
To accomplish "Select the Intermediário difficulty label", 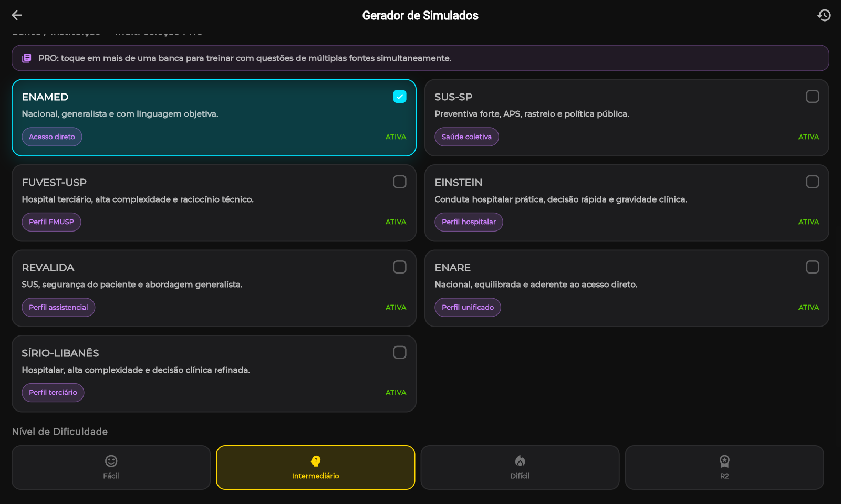I will [315, 476].
